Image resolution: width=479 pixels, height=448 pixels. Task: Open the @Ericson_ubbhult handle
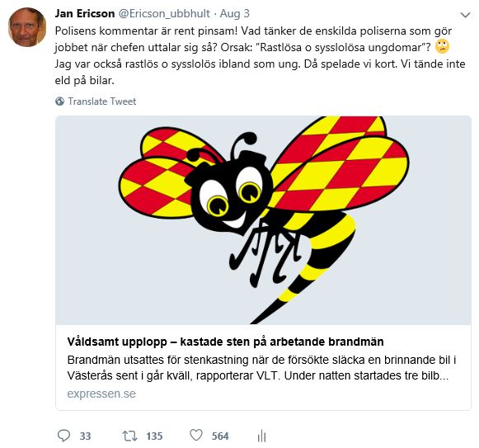(x=164, y=13)
